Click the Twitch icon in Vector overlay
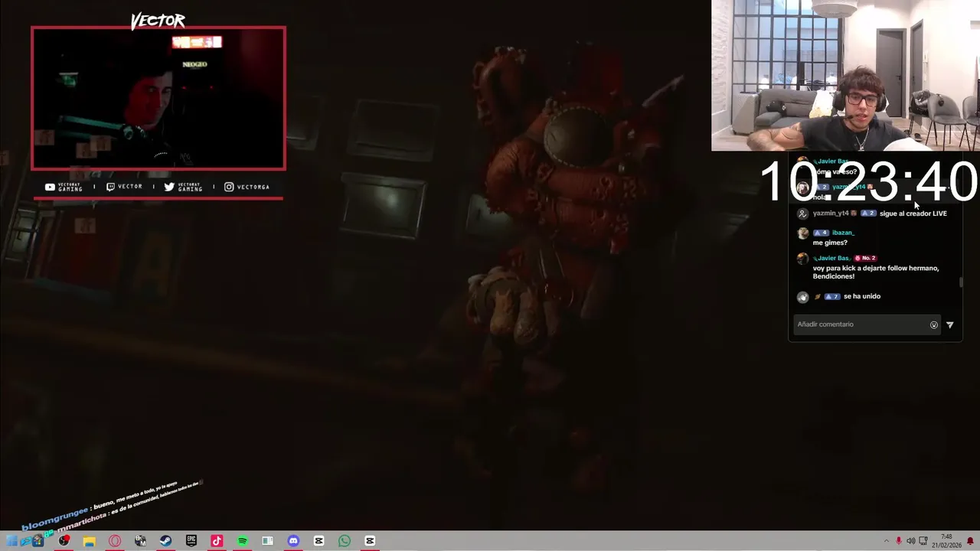Viewport: 980px width, 551px height. pos(110,187)
